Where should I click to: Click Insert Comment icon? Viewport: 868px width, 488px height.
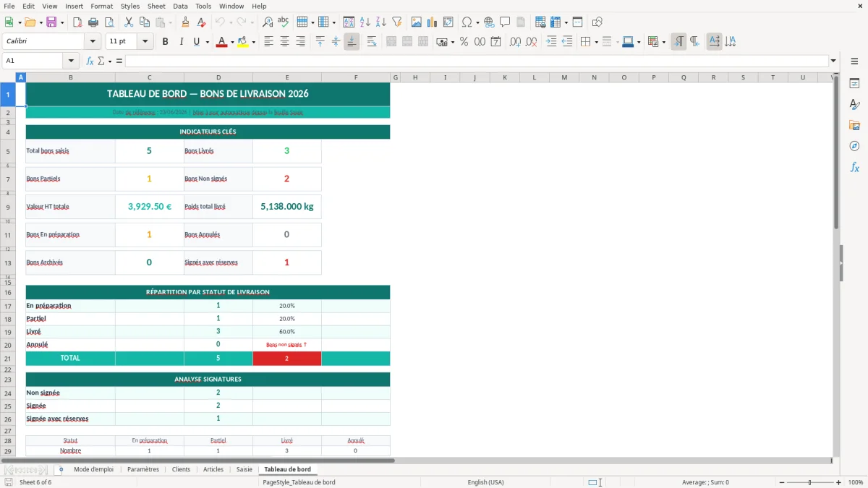pyautogui.click(x=505, y=22)
